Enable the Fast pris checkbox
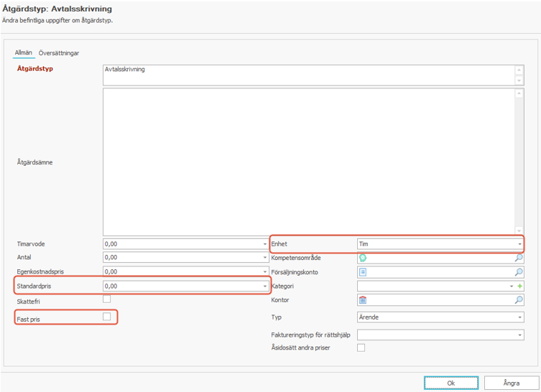The width and height of the screenshot is (541, 392). click(107, 316)
